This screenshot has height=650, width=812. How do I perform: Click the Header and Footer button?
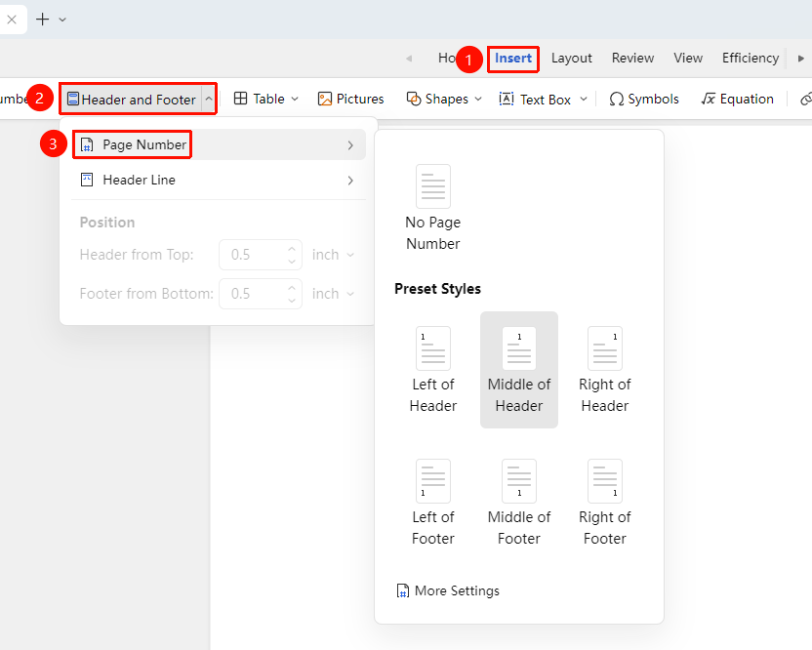tap(132, 99)
